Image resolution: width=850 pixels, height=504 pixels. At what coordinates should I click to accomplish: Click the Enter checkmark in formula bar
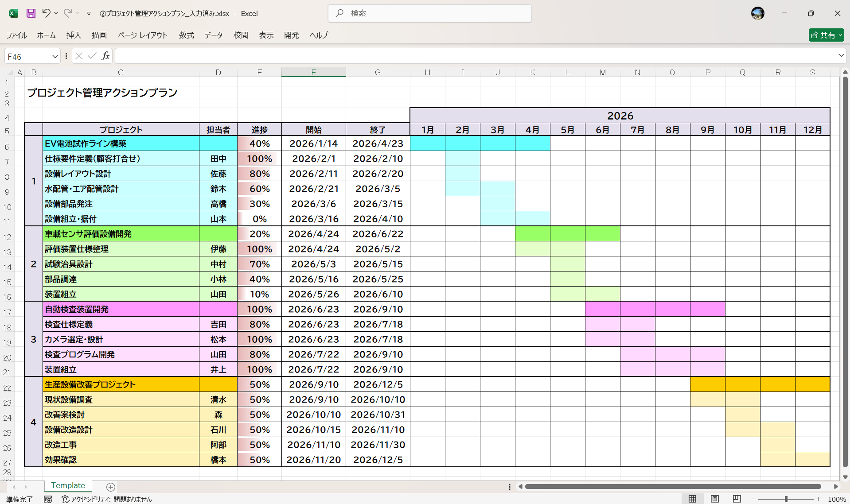click(92, 56)
